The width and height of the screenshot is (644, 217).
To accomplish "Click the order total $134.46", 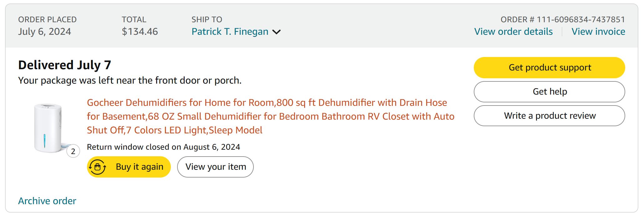I will coord(140,32).
